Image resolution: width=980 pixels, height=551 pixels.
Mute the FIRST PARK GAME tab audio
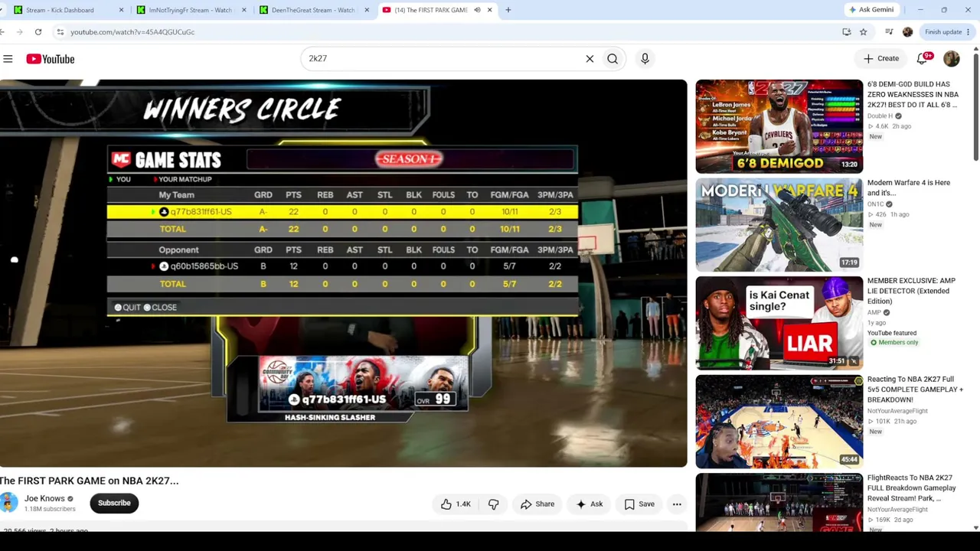[x=477, y=10]
